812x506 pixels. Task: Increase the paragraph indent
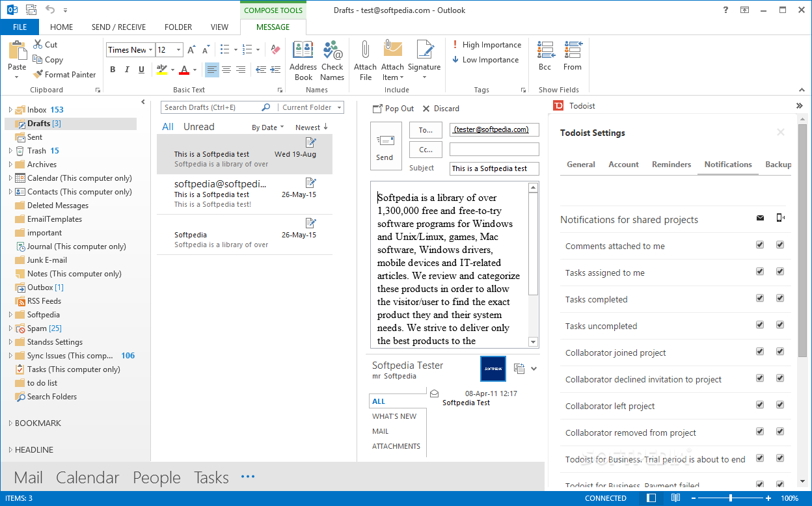(x=275, y=70)
